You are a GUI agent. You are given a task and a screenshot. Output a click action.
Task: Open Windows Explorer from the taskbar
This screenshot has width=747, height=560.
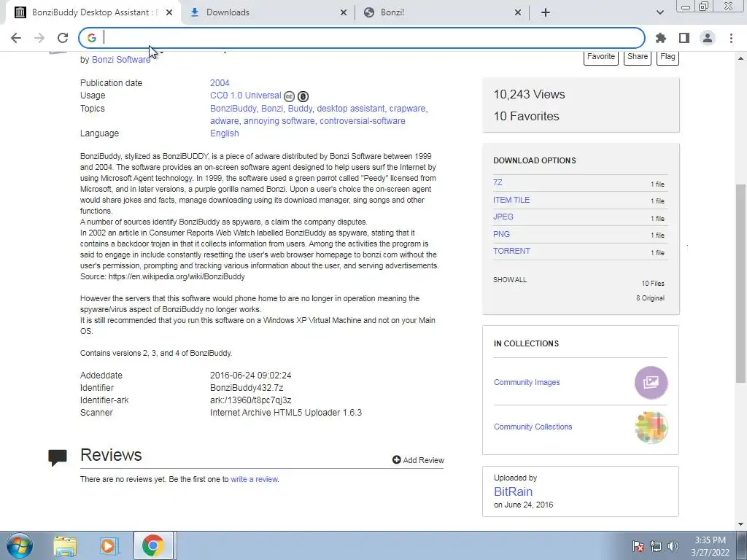click(65, 546)
